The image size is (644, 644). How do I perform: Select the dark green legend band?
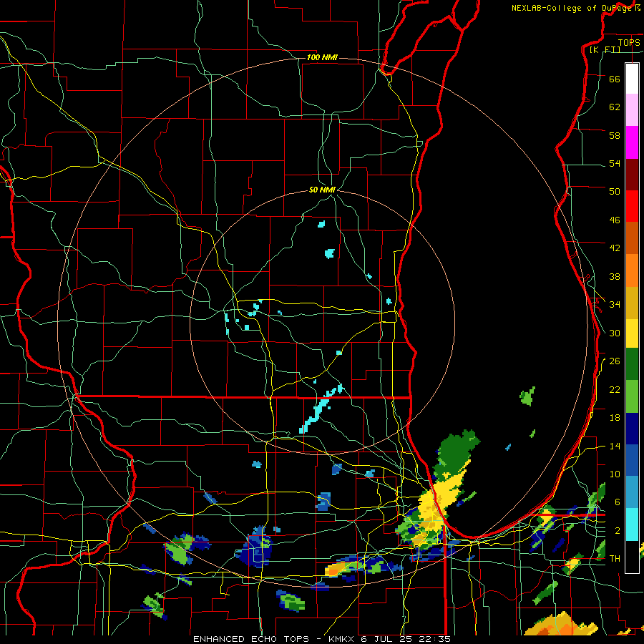click(632, 364)
